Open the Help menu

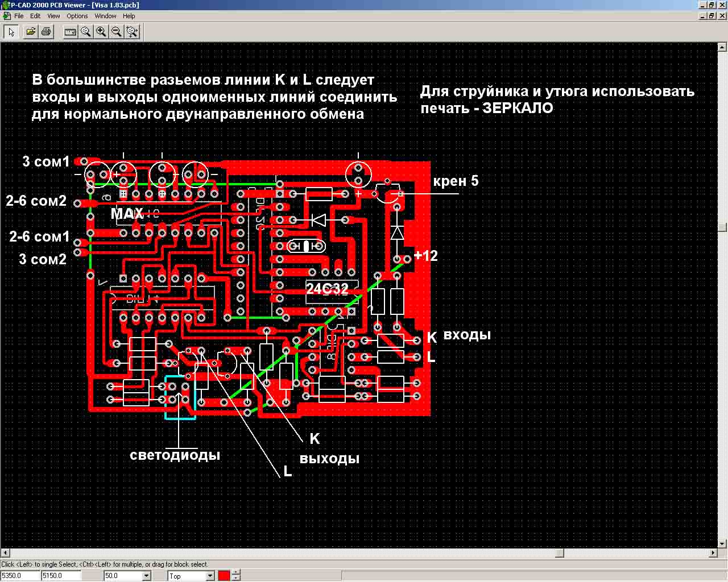point(129,16)
